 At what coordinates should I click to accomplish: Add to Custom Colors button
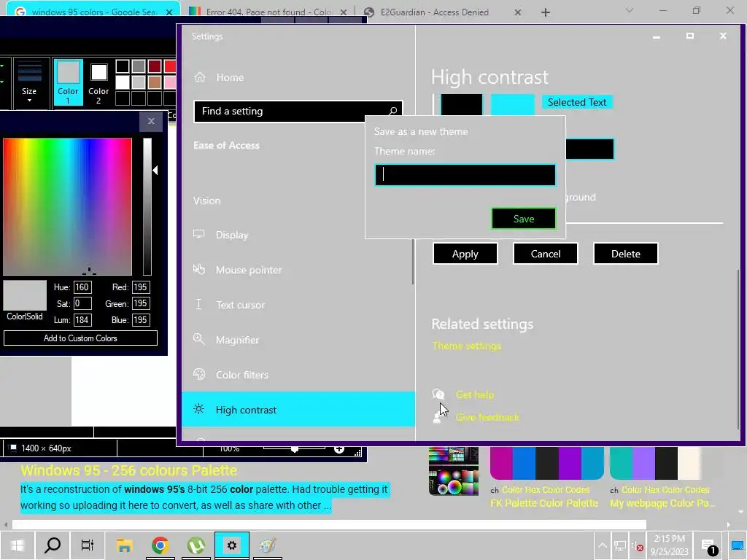pos(80,338)
